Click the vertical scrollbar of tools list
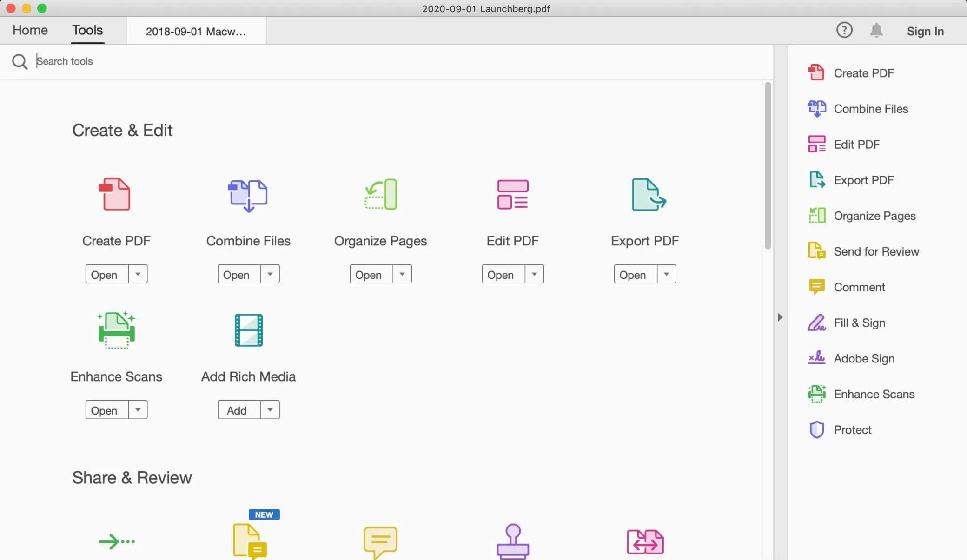 [768, 165]
